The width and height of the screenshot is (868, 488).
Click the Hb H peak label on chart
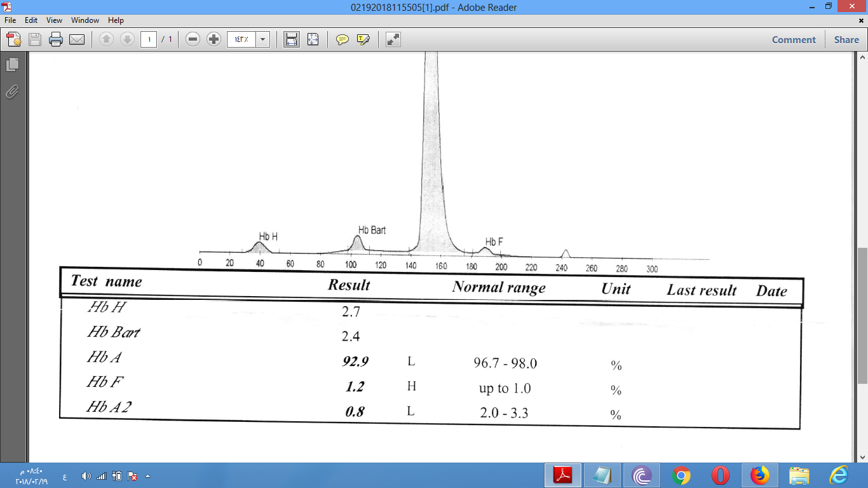[x=268, y=236]
